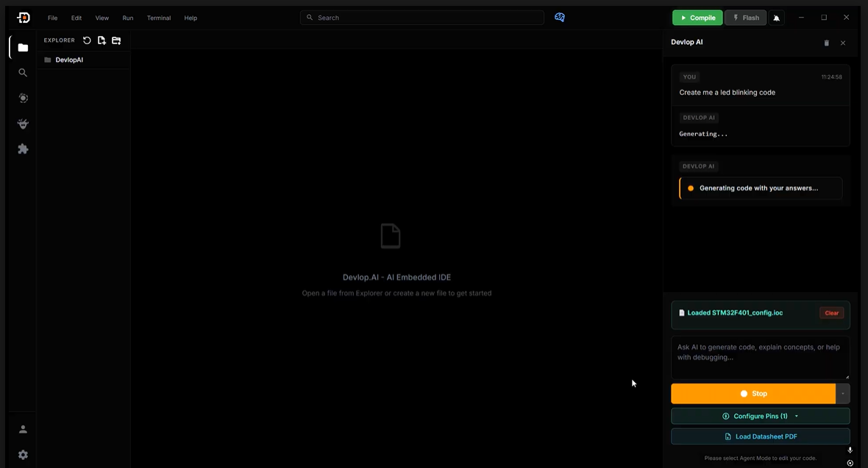This screenshot has width=868, height=468.
Task: Delete chat history with the trash icon
Action: tap(826, 42)
